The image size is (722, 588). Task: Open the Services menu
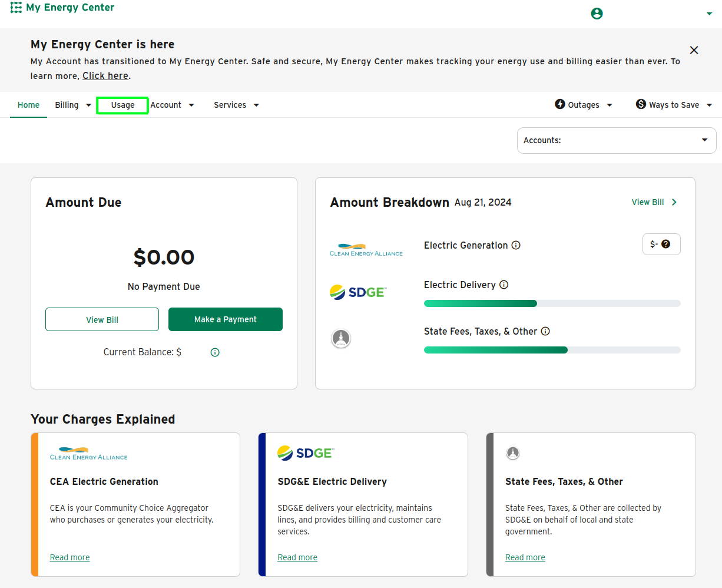[230, 105]
